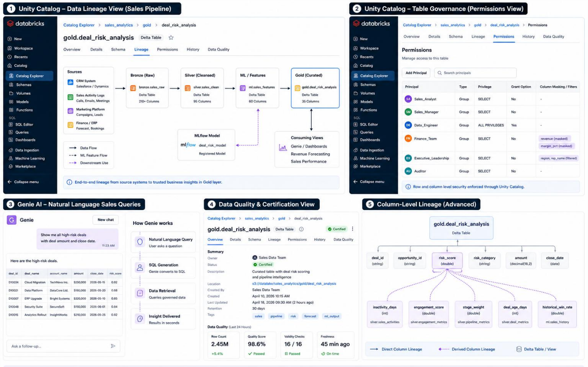Click the forecast tag
Screen dimensions: 588x367
coord(310,317)
